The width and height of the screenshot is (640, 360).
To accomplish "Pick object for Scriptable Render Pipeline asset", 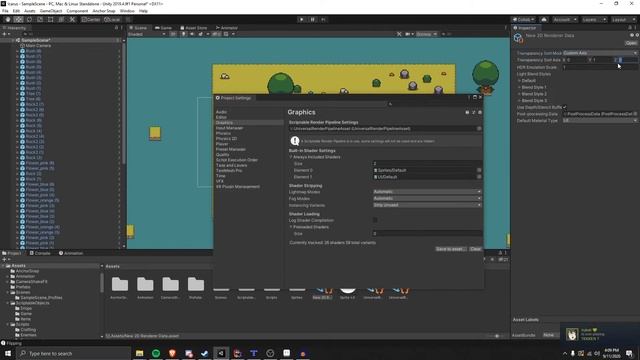I will [479, 129].
